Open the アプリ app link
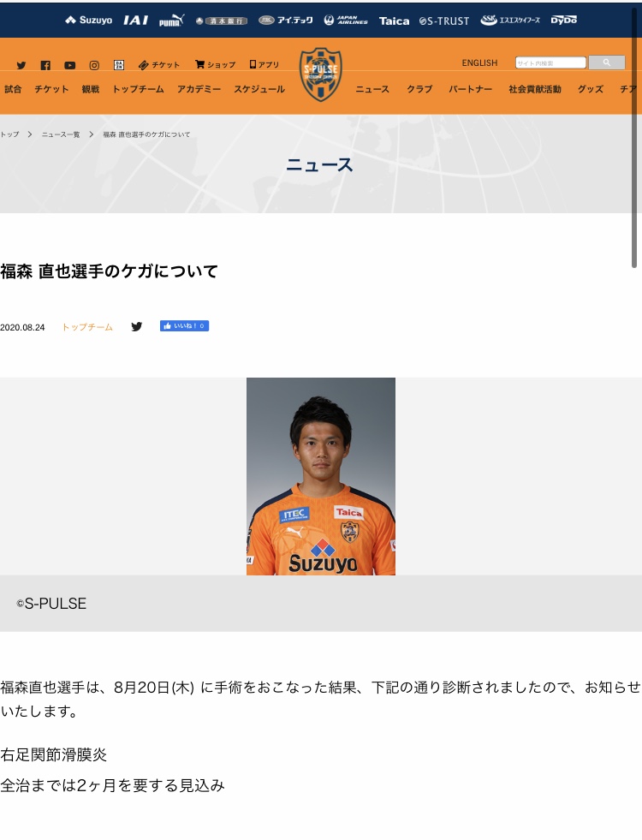The width and height of the screenshot is (642, 840). pos(265,65)
